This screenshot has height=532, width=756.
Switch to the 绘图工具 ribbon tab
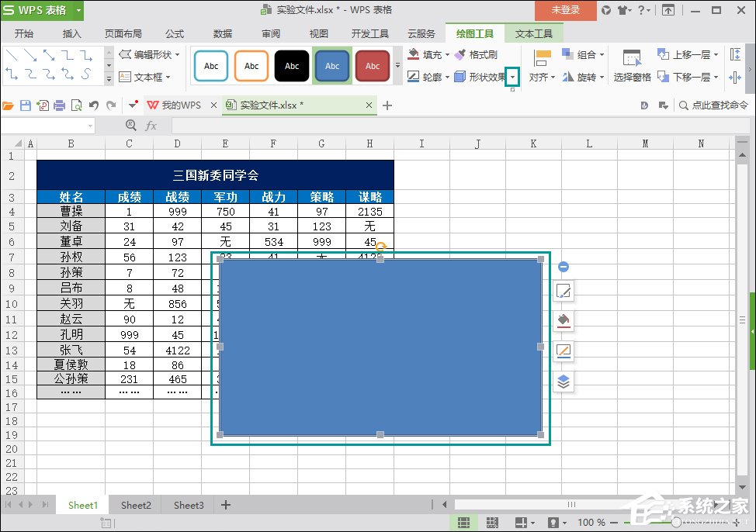pyautogui.click(x=474, y=33)
